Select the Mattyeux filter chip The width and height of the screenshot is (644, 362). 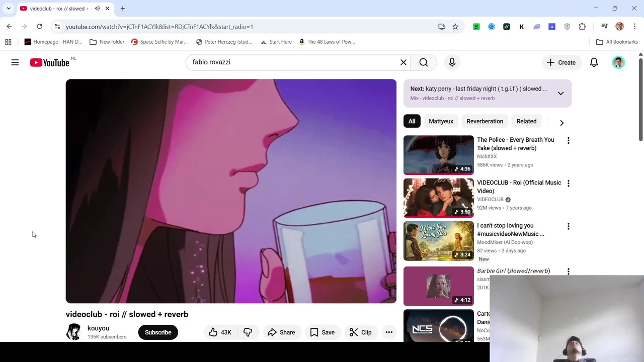click(441, 121)
